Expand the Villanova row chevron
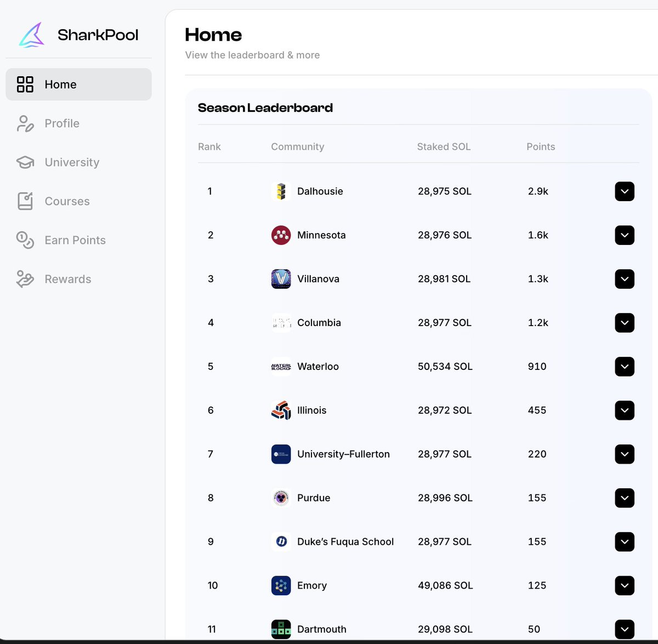This screenshot has width=658, height=644. pos(625,279)
